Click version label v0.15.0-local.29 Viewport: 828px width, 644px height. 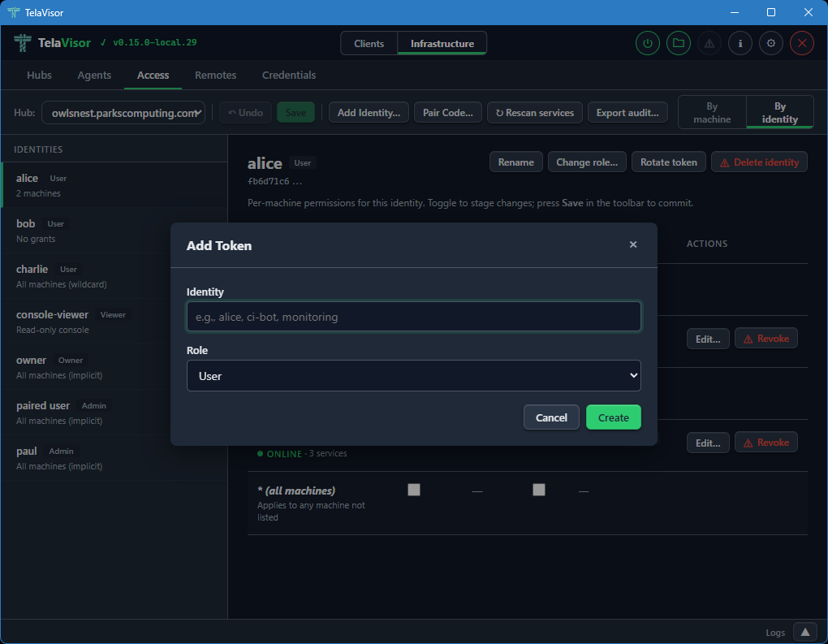click(x=155, y=43)
